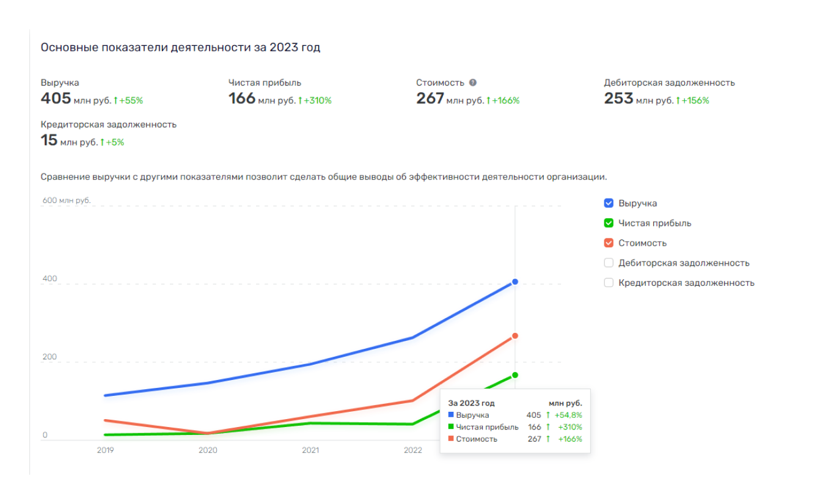The image size is (831, 504).
Task: Select the blue 2023 Выручка data point
Action: click(x=515, y=282)
